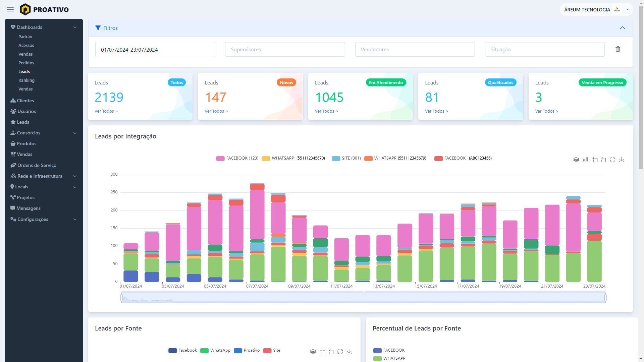Click the Qualificados badge on the leads card
Screen dimensions: 644x362
500,82
